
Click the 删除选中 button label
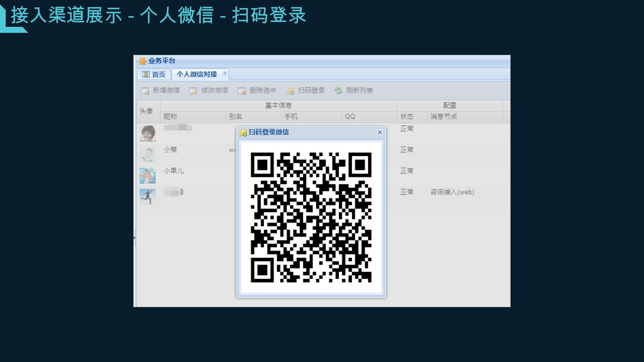pos(263,90)
